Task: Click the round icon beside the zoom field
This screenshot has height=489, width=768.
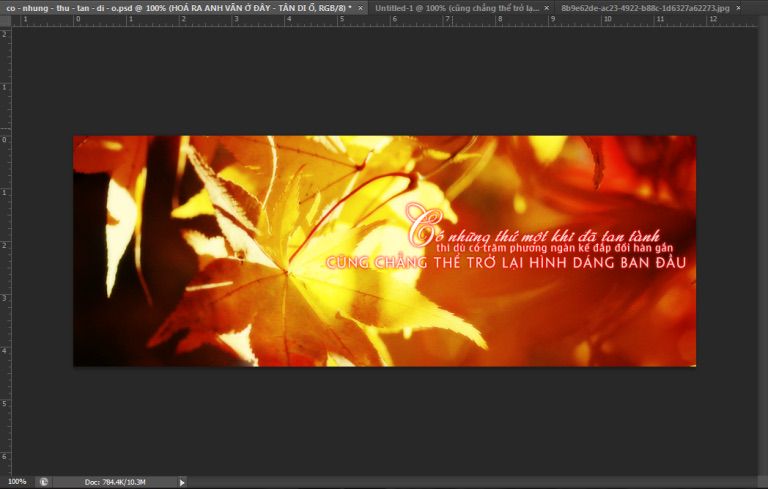Action: (x=43, y=482)
